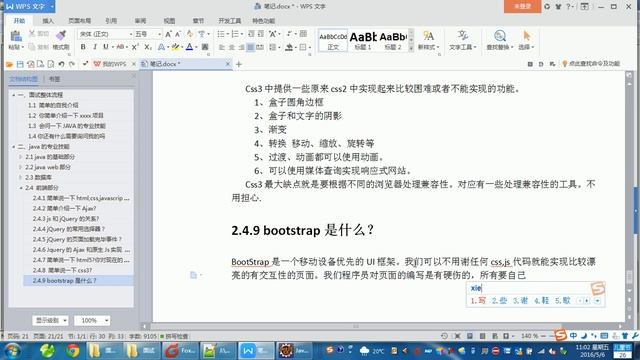Toggle spell check in the status bar
The height and width of the screenshot is (360, 640).
coord(174,336)
